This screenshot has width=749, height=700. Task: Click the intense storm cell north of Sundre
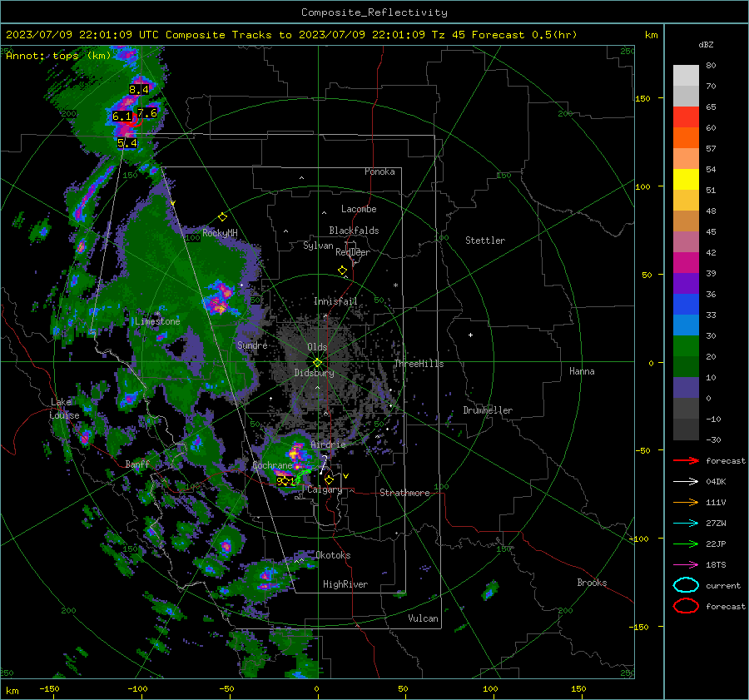pos(220,297)
